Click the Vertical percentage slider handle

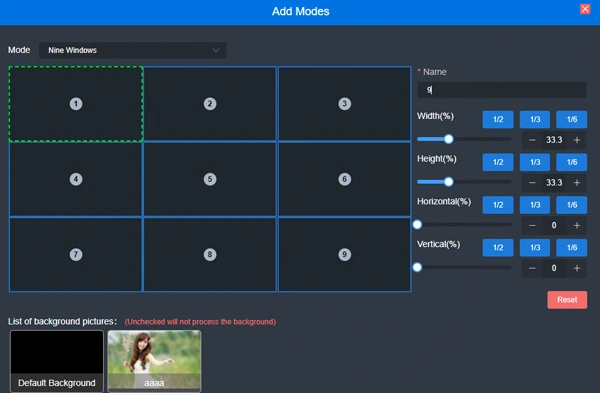pos(417,267)
